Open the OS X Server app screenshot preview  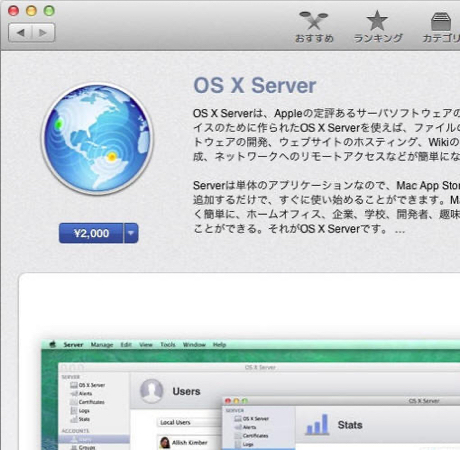pyautogui.click(x=250, y=395)
